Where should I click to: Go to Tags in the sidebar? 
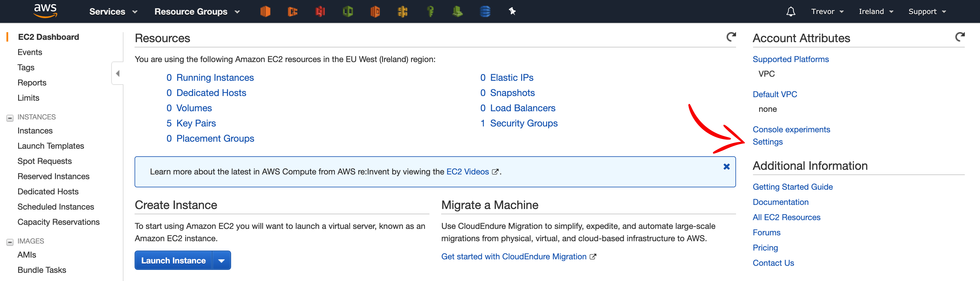26,68
